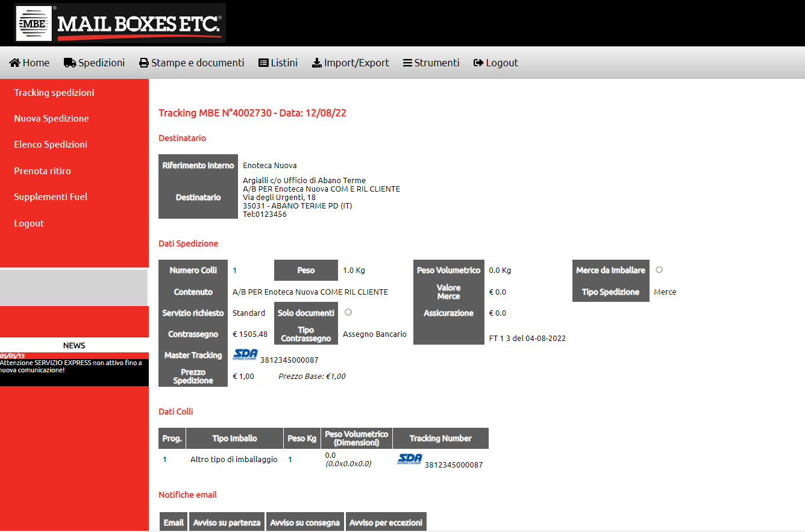
Task: Open Tracking spedizioni in the sidebar
Action: (x=54, y=93)
